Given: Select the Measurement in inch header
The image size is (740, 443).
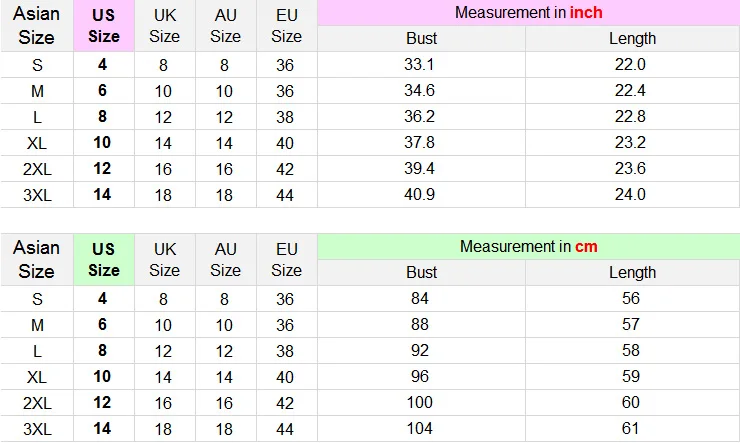Looking at the screenshot, I should pos(529,12).
